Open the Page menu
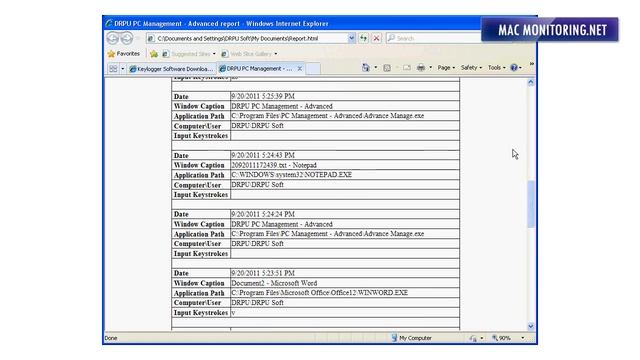 click(x=446, y=68)
